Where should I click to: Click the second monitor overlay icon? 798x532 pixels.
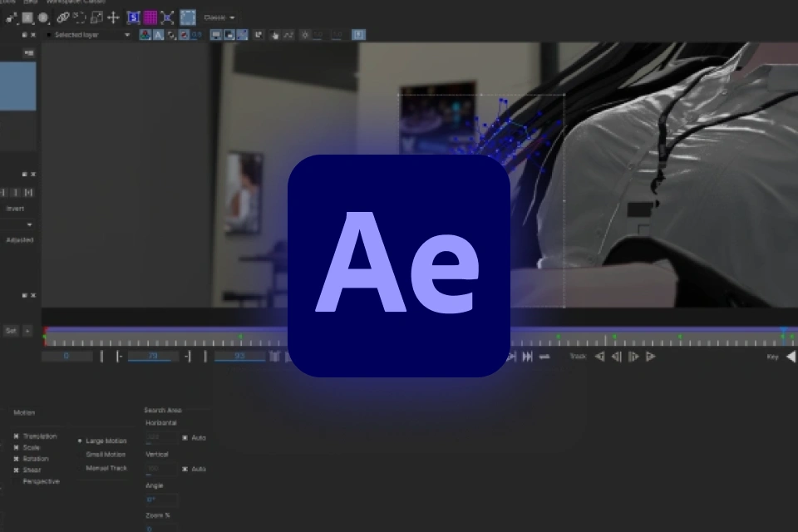229,35
